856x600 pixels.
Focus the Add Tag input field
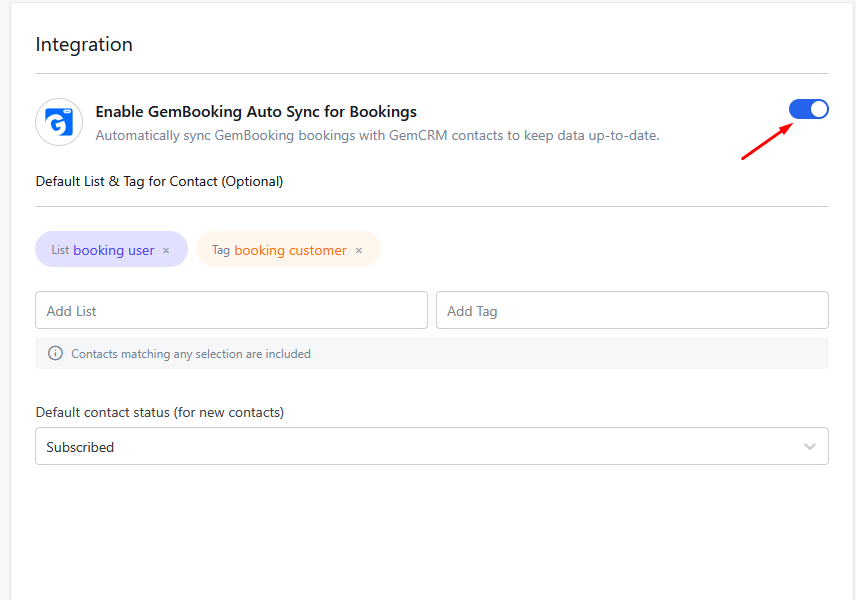(632, 310)
